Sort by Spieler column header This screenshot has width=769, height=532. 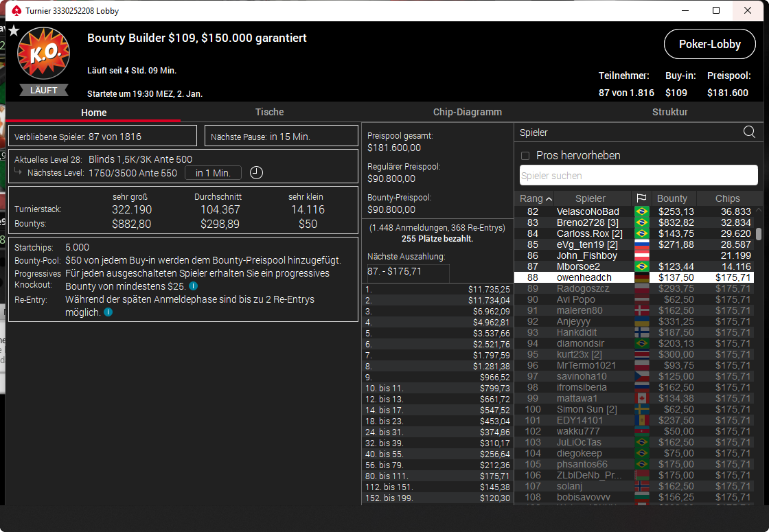tap(590, 198)
